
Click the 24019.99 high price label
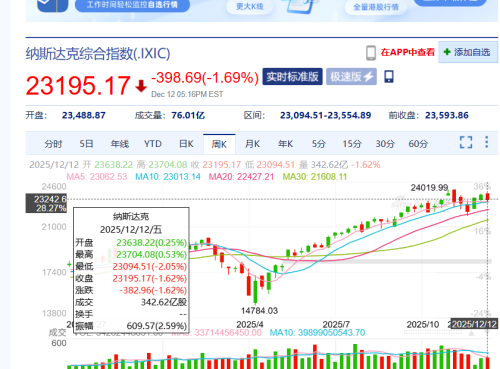429,188
